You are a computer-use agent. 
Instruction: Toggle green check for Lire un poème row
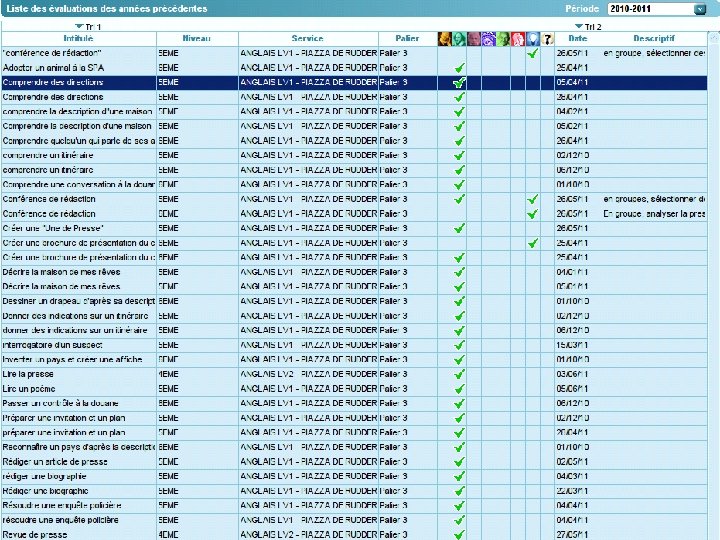coord(459,389)
